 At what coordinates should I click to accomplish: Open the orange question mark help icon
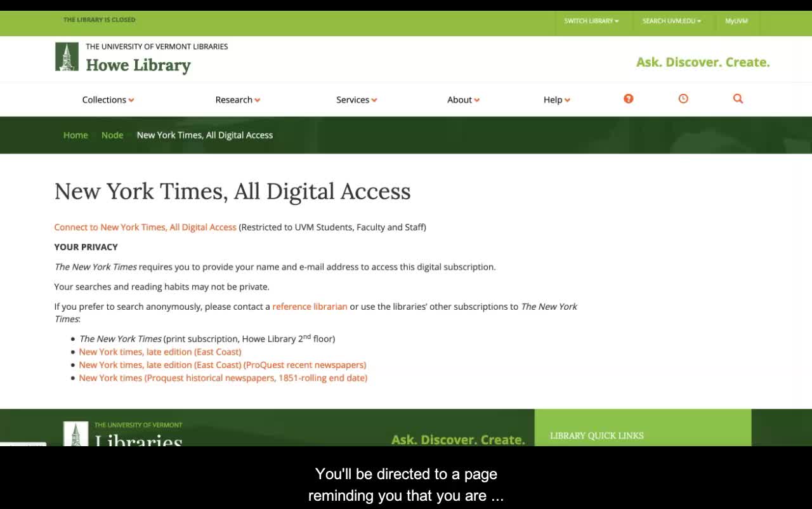tap(629, 98)
